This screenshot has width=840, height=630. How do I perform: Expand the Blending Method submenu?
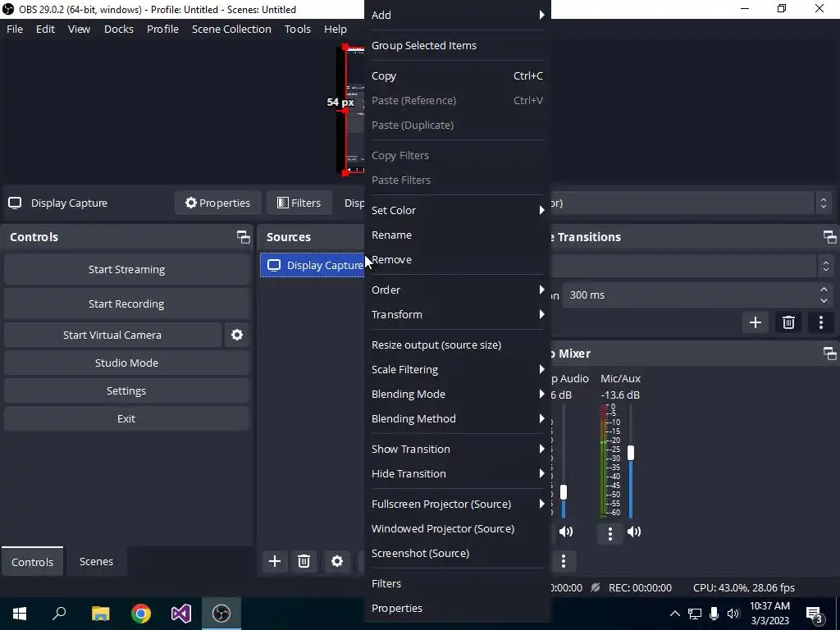458,419
